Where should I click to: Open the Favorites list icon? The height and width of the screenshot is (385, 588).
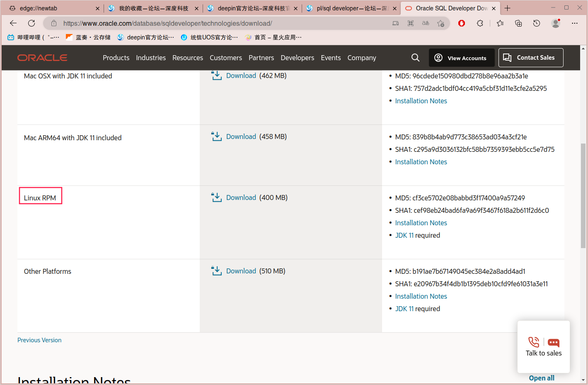[500, 23]
